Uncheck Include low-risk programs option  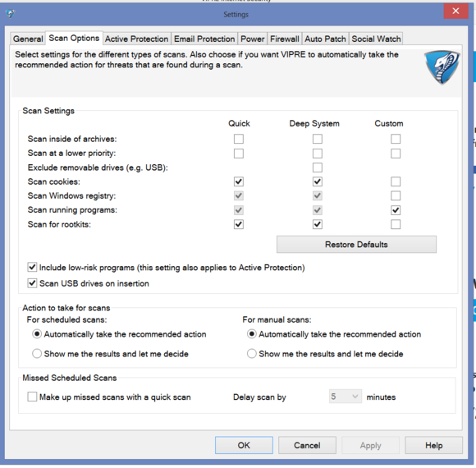coord(32,268)
